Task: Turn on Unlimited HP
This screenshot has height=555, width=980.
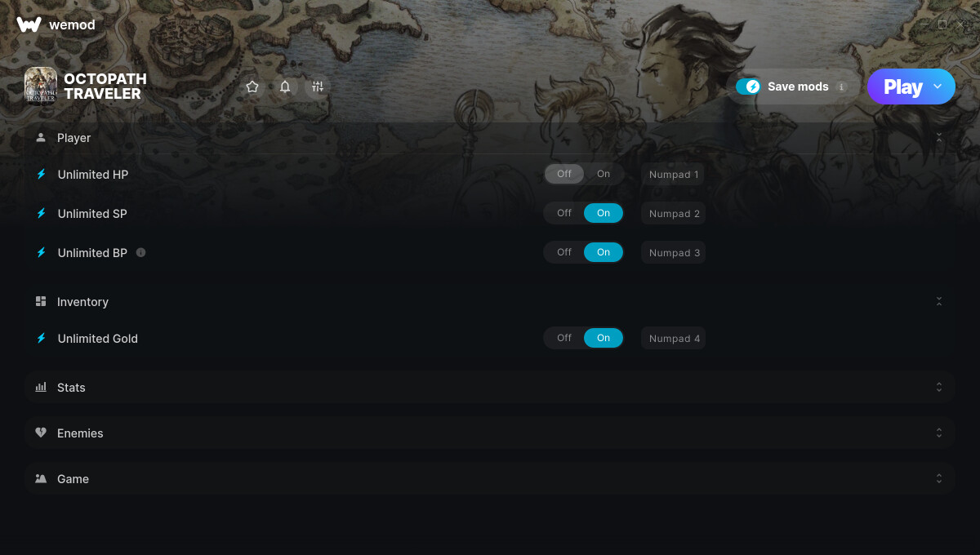Action: [x=604, y=174]
